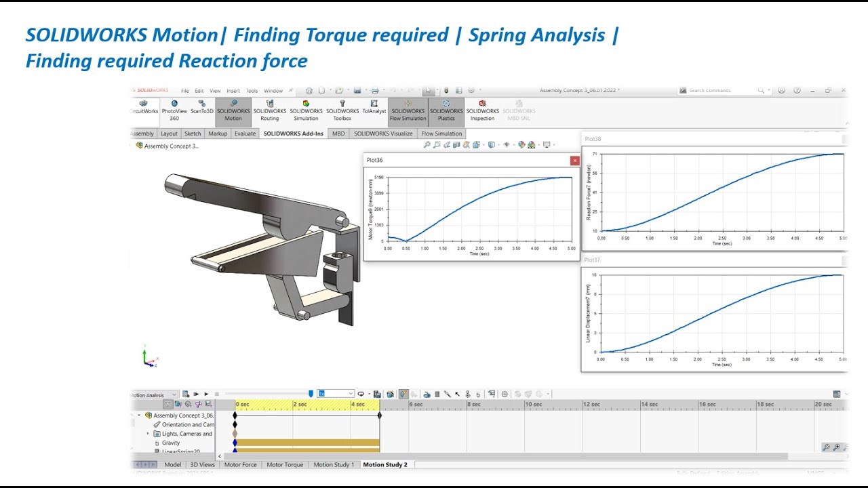Click Play from Start button
868x488 pixels.
pyautogui.click(x=196, y=394)
